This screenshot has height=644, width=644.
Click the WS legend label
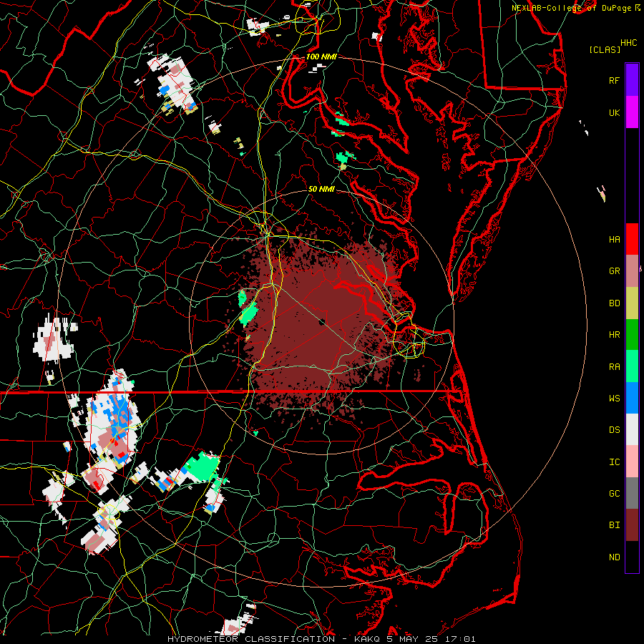614,399
